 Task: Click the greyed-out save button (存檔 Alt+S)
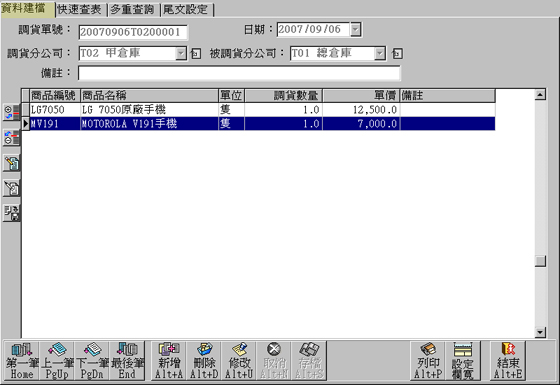coord(309,361)
